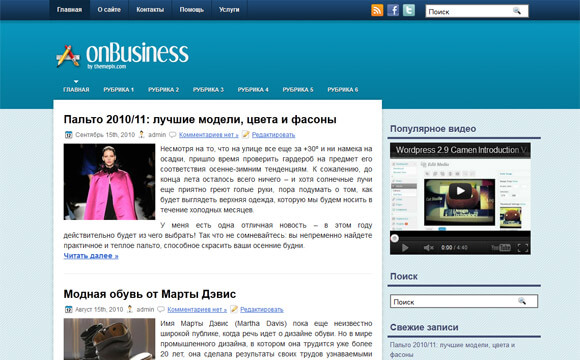Select ГЛАВНАЯ in category navigation
The width and height of the screenshot is (580, 360).
click(x=76, y=90)
